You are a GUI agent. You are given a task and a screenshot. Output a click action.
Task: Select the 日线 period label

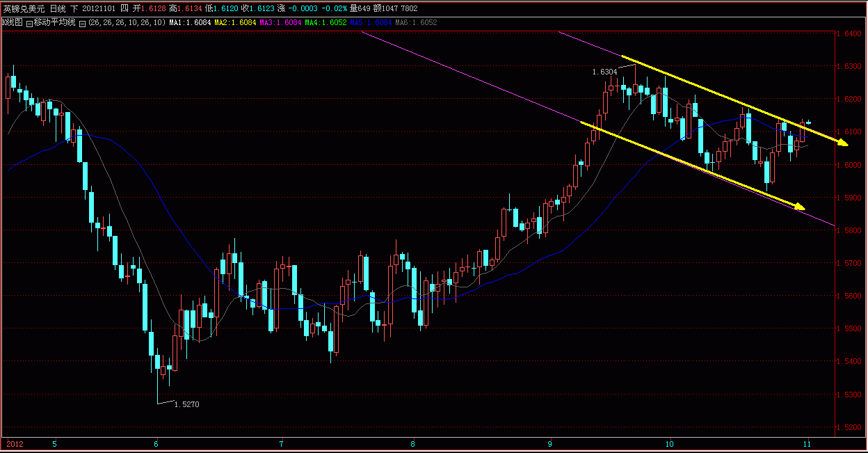pyautogui.click(x=58, y=8)
